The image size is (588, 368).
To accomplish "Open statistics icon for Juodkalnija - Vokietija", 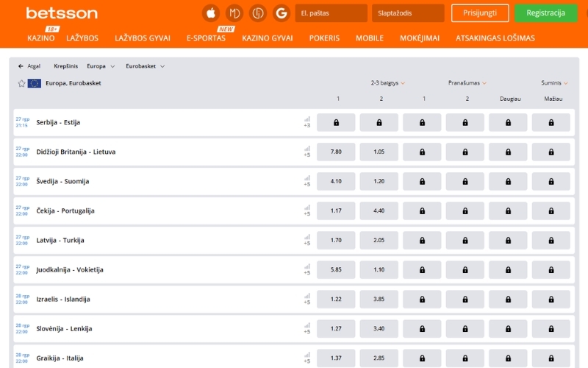I will click(x=307, y=266).
